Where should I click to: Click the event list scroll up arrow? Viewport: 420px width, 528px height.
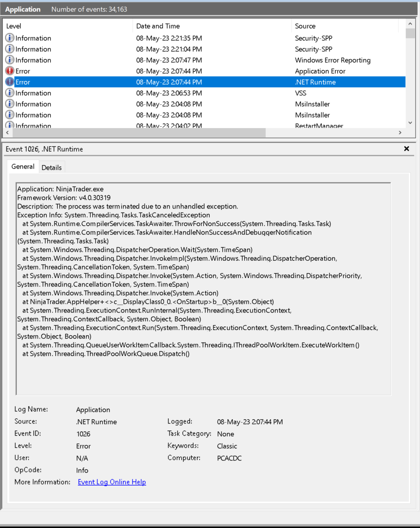[410, 24]
